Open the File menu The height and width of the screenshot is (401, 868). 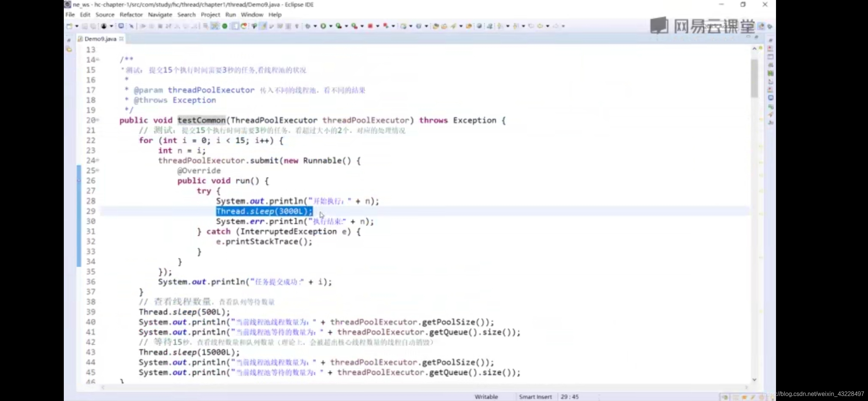click(x=70, y=14)
